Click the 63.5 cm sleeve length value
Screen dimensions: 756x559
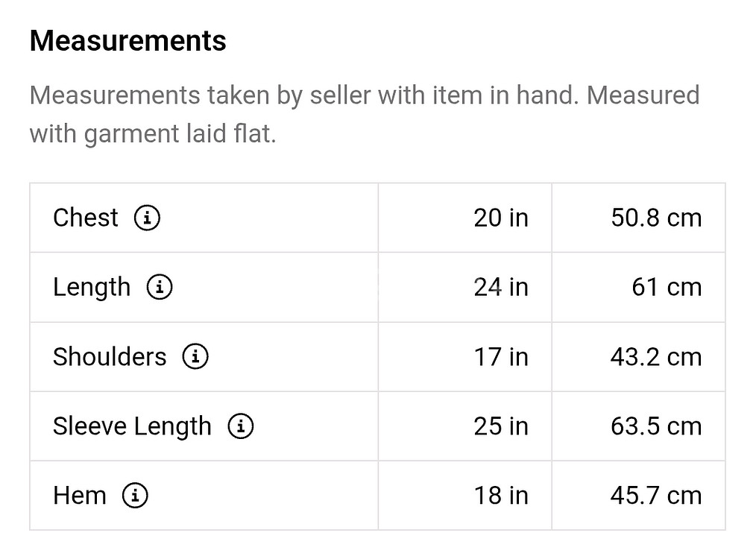[655, 426]
